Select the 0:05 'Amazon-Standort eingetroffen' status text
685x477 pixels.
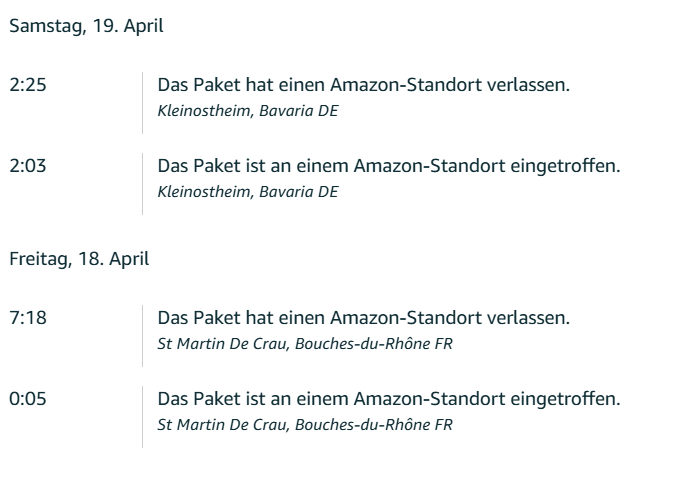(x=389, y=399)
